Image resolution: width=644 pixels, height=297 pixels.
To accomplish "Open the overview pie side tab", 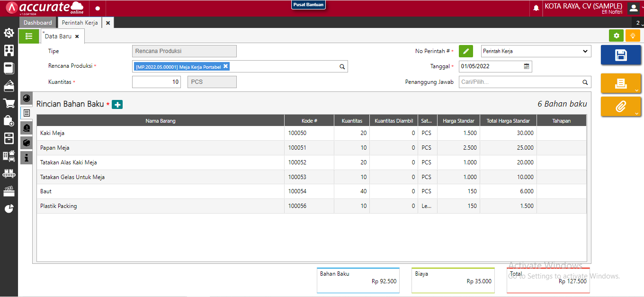I will click(27, 98).
